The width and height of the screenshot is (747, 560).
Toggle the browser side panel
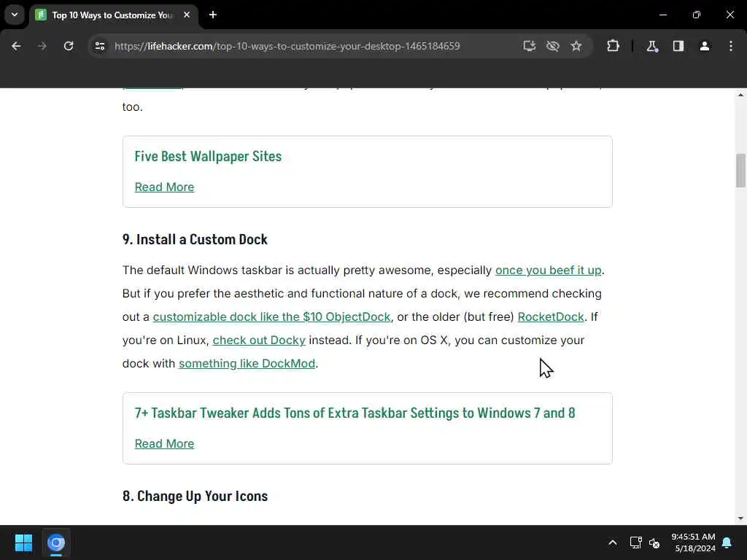coord(678,46)
